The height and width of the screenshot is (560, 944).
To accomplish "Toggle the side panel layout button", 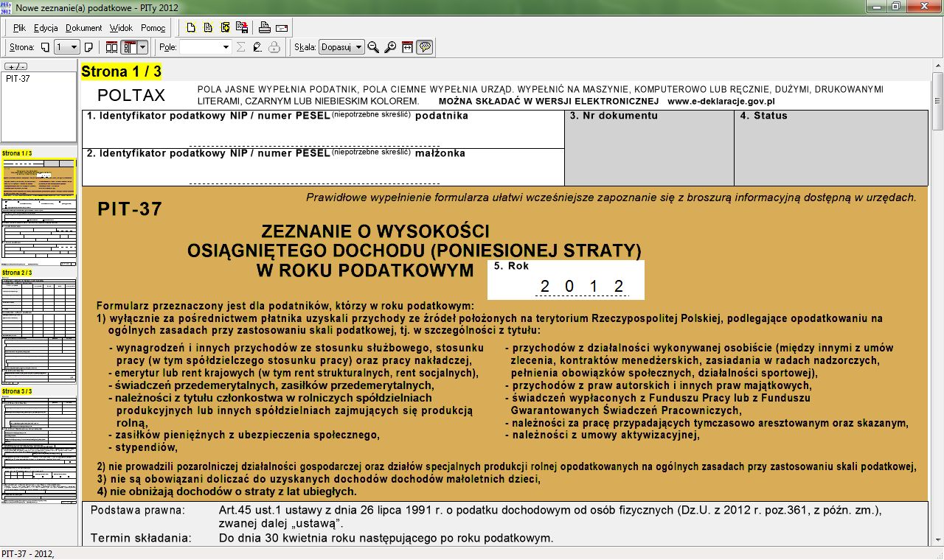I will (129, 47).
